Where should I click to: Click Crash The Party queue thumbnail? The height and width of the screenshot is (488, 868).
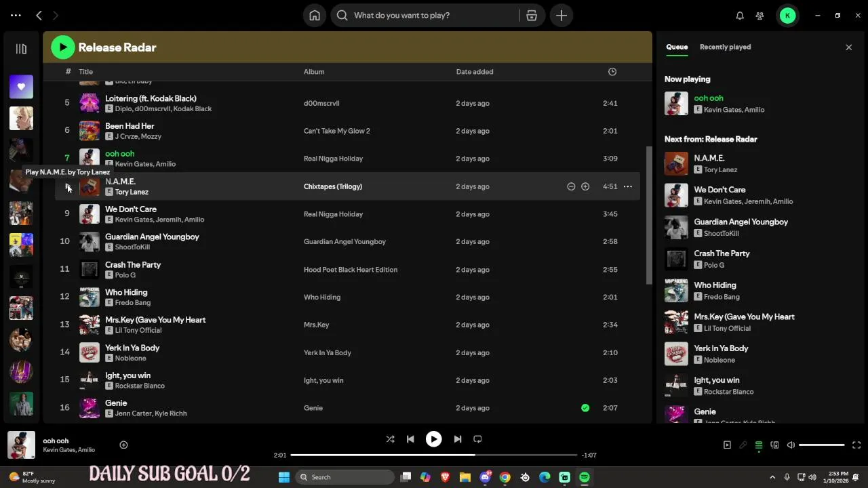pyautogui.click(x=676, y=258)
